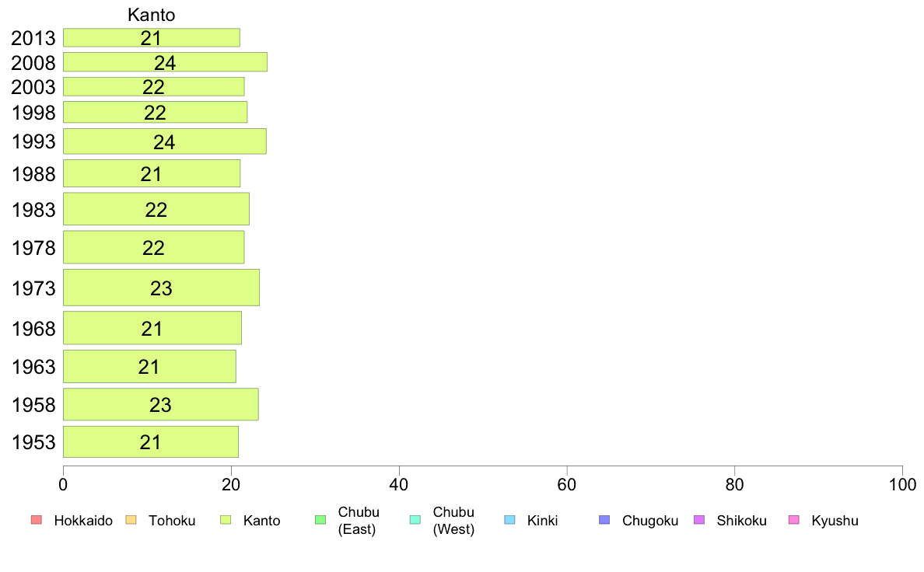Click the Chugoku legend label
Image resolution: width=924 pixels, height=572 pixels.
tap(650, 521)
